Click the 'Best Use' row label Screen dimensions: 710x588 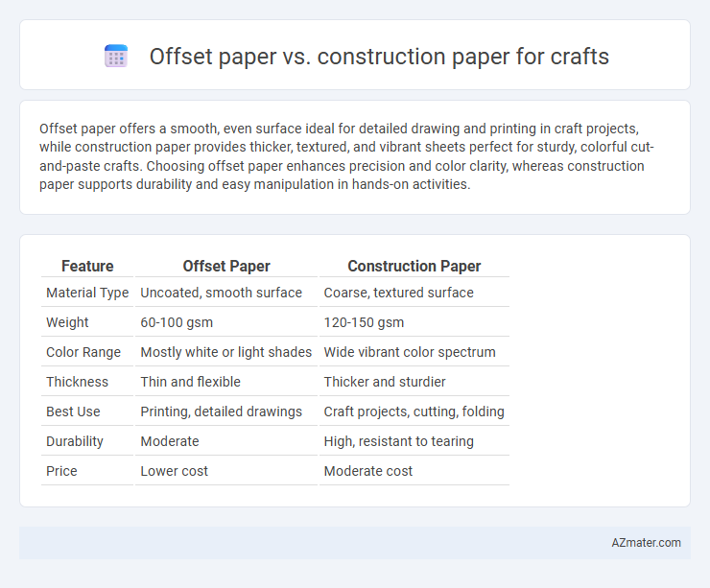87,412
